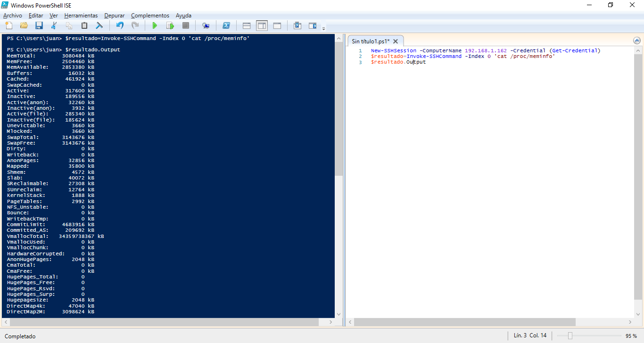
Task: Toggle script pane shown on right layout
Action: [x=262, y=25]
